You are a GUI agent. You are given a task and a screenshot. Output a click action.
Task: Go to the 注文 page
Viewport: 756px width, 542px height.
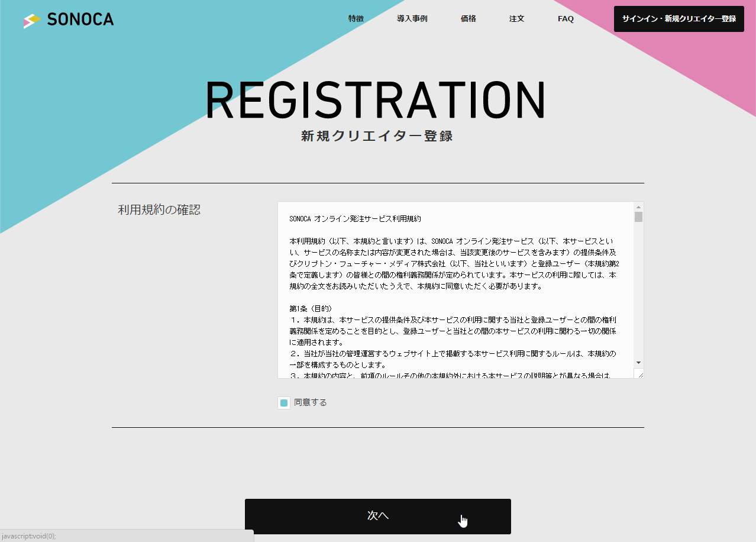pos(517,19)
